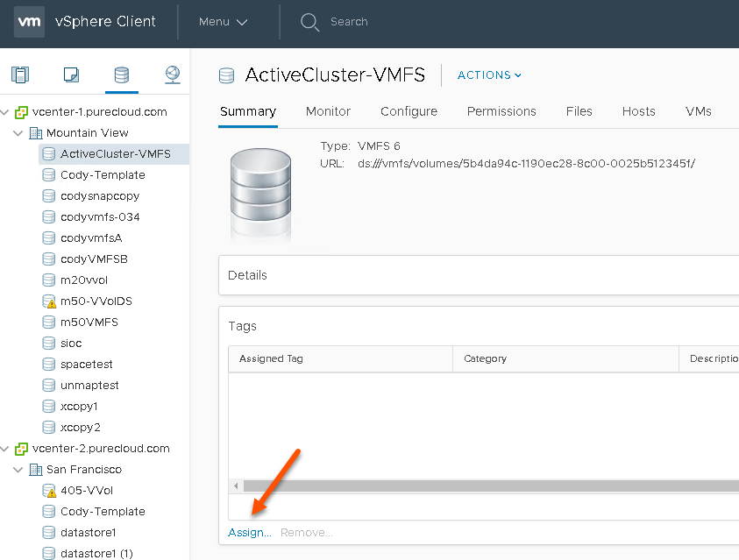
Task: Select the Storage inventory view icon
Action: coord(122,74)
